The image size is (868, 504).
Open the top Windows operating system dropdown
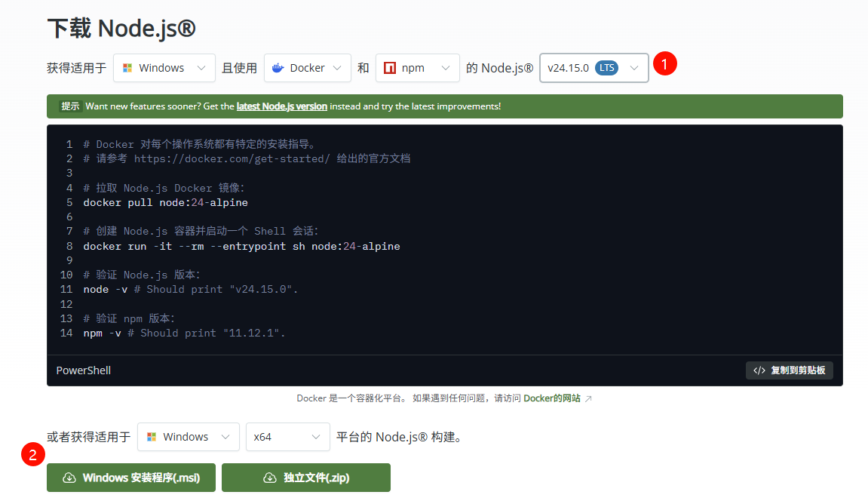click(x=164, y=68)
